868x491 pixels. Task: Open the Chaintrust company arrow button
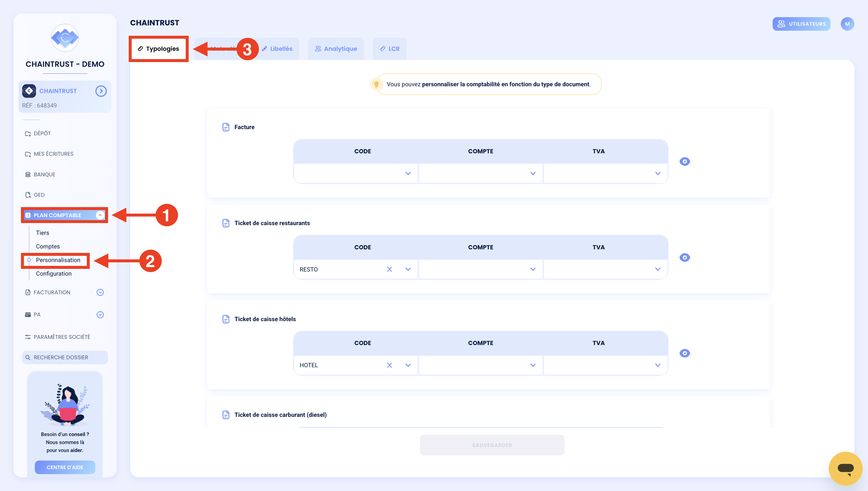(101, 91)
